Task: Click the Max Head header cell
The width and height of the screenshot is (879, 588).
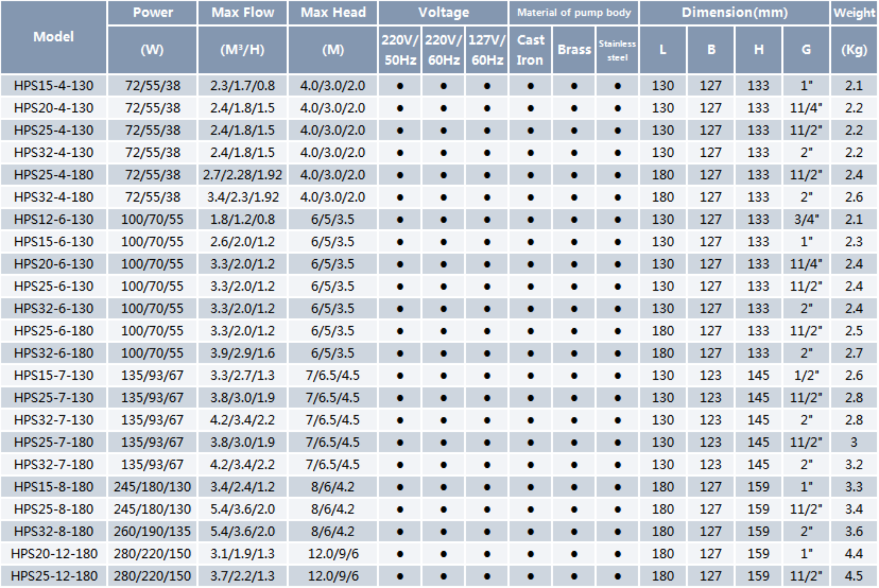Action: click(x=333, y=13)
